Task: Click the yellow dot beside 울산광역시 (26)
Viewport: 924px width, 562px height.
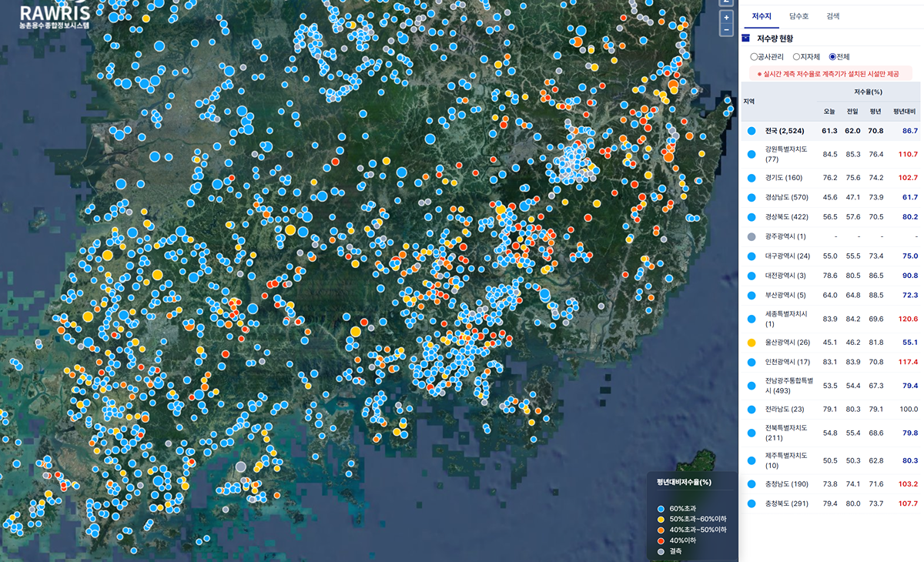Action: pos(752,341)
